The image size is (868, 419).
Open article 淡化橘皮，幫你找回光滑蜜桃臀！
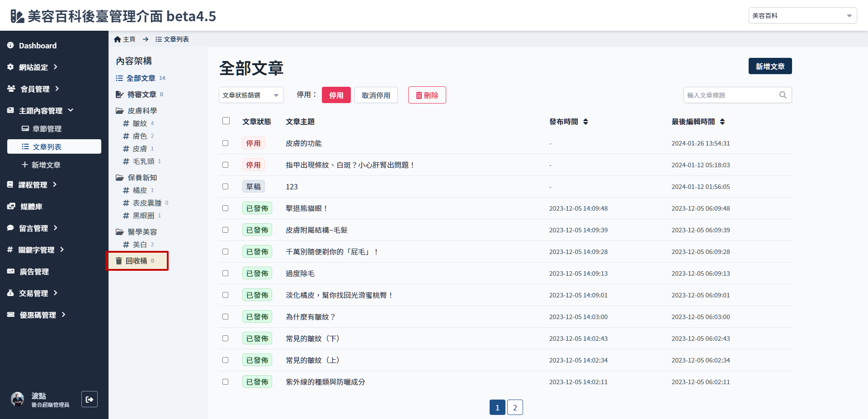[339, 295]
